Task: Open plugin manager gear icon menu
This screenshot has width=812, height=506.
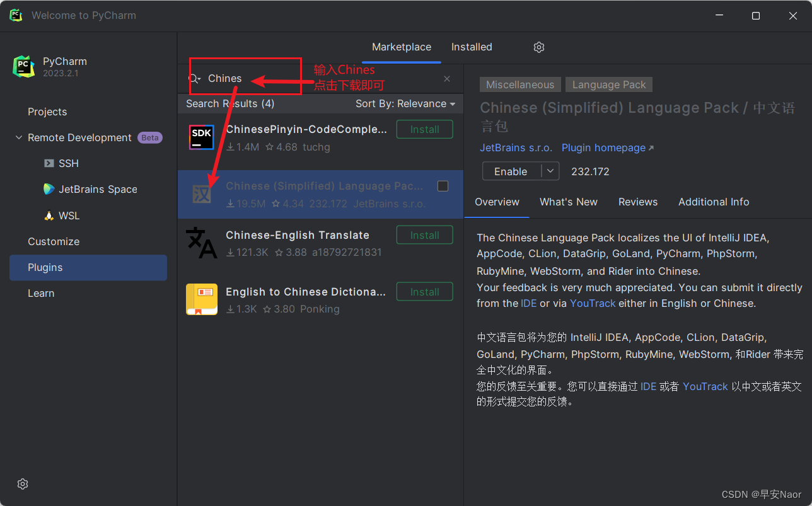Action: coord(538,47)
